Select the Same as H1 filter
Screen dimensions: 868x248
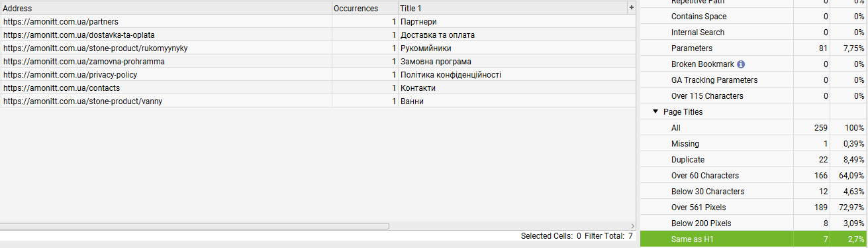click(x=754, y=239)
